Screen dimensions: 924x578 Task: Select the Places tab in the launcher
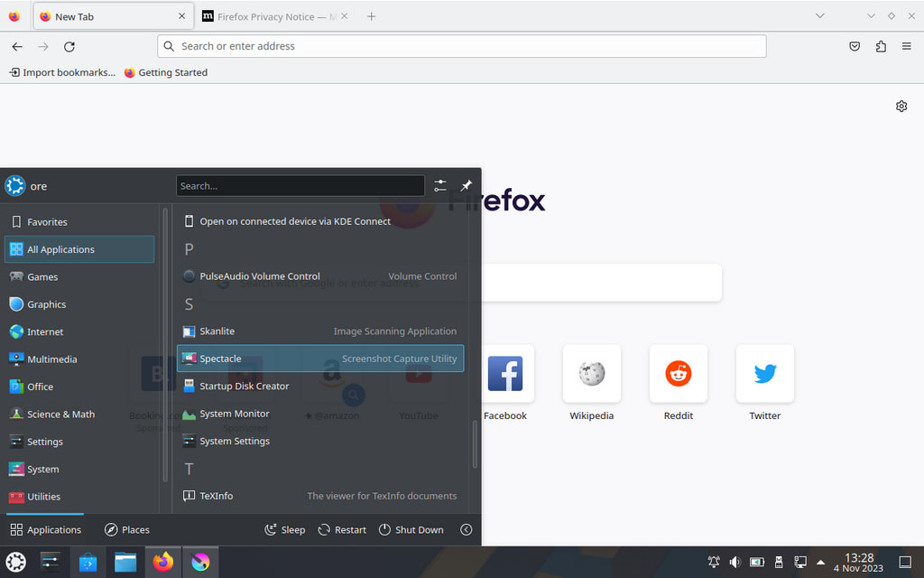click(126, 529)
